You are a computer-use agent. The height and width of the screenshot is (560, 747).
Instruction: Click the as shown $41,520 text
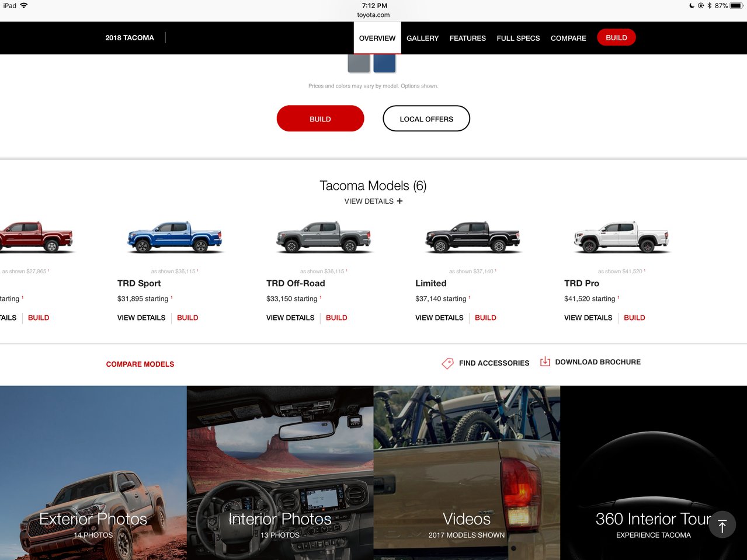[x=621, y=272]
